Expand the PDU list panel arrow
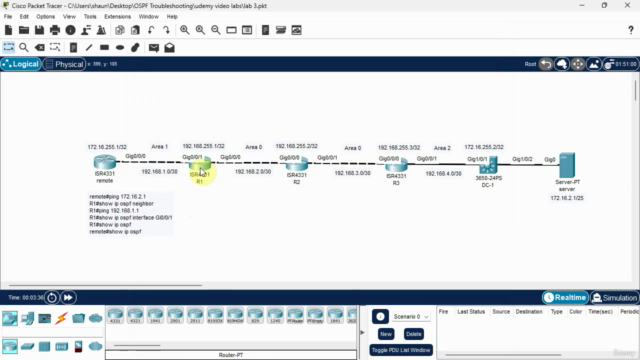 pyautogui.click(x=362, y=333)
